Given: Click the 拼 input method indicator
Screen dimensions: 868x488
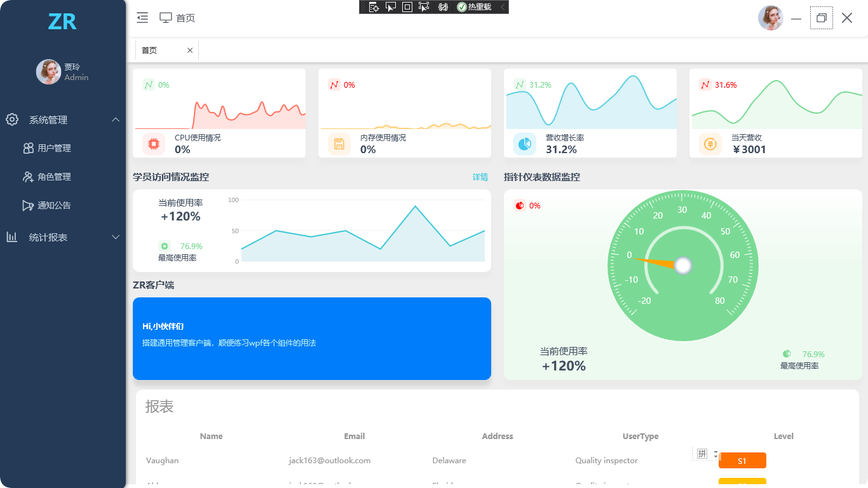Looking at the screenshot, I should point(702,454).
